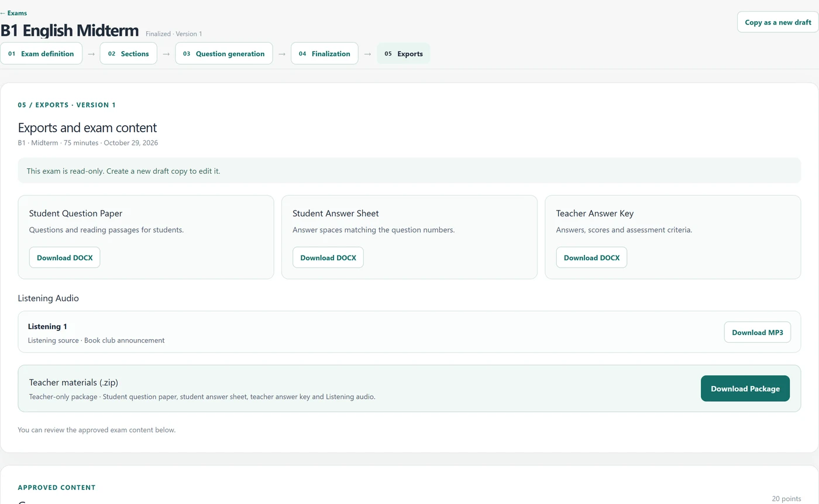Go back to Exams list
The image size is (819, 504).
pos(13,13)
